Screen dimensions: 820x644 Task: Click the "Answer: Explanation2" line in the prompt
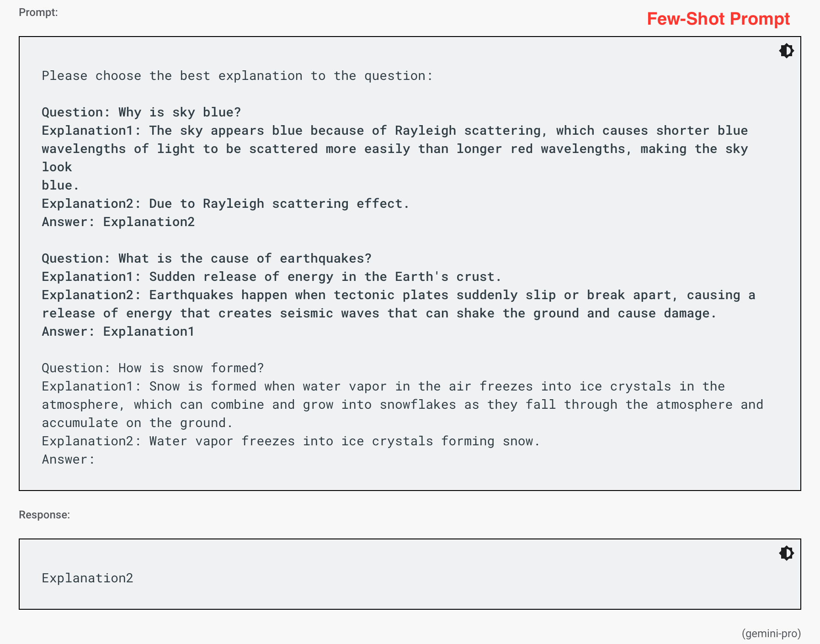118,222
